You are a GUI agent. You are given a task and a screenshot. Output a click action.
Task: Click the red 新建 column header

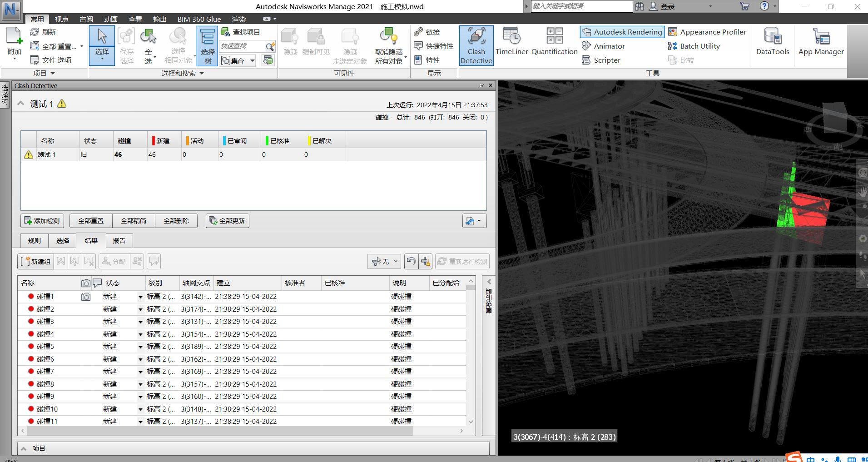[164, 141]
